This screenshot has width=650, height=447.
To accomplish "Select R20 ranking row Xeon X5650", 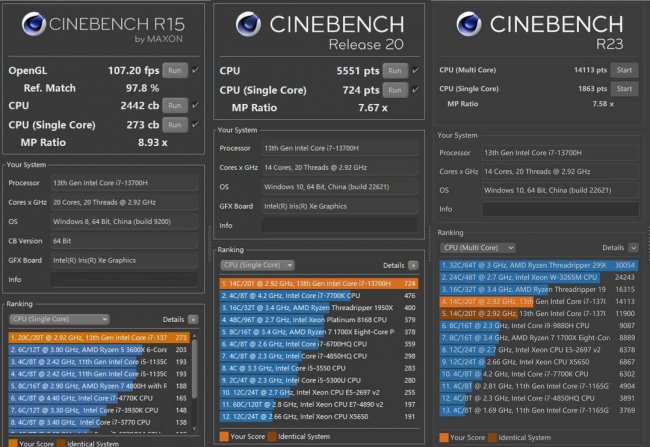I will (x=319, y=416).
